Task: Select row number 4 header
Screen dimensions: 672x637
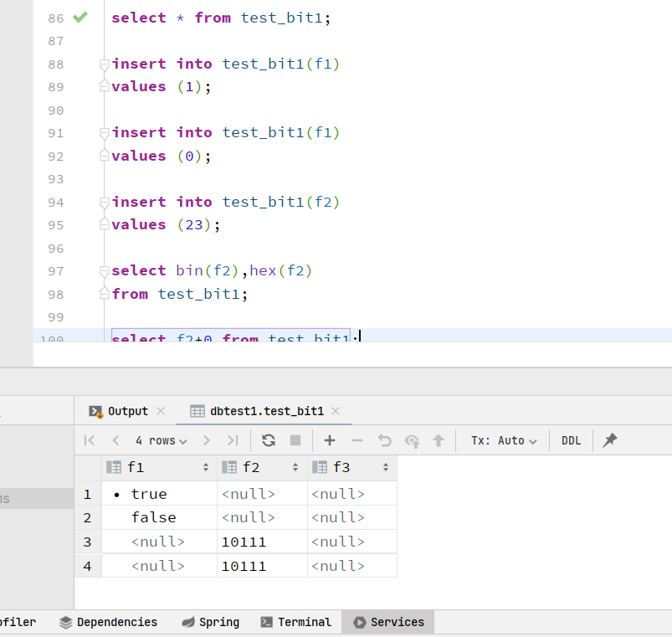Action: coord(87,567)
